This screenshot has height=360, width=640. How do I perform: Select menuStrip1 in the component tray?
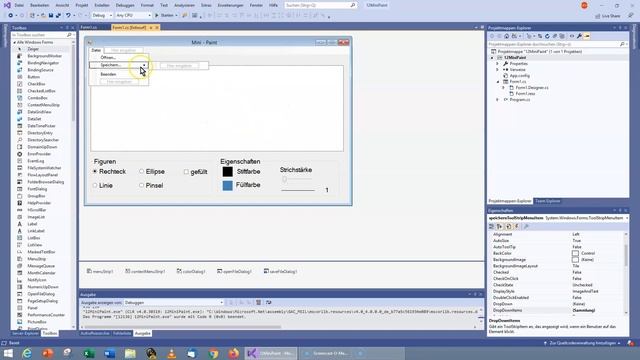[x=100, y=271]
